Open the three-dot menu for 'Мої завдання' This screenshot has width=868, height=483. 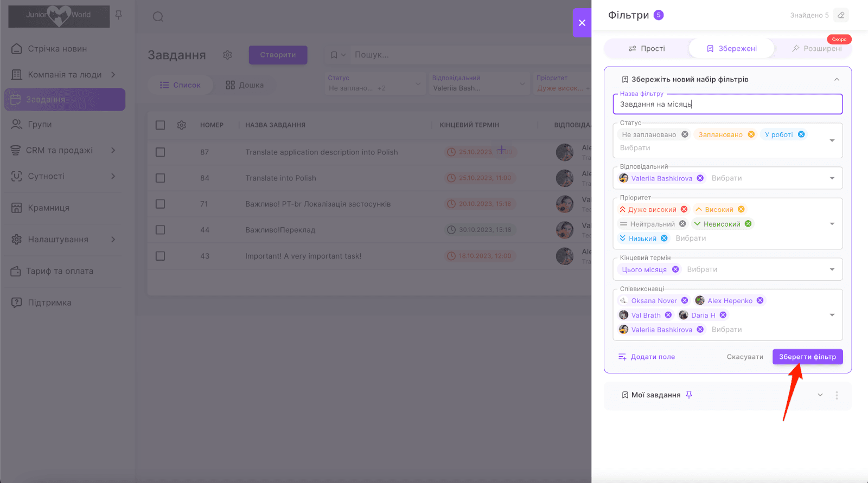[x=837, y=395]
